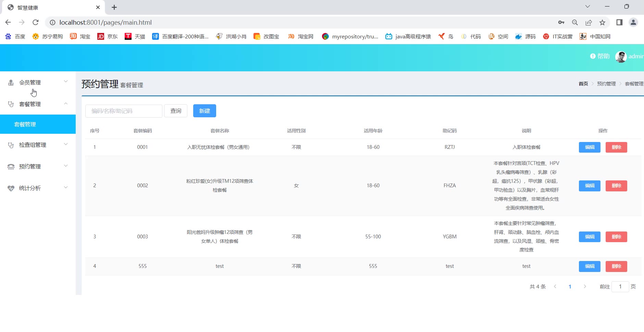The width and height of the screenshot is (644, 332).
Task: Click the blue 新建 button
Action: tap(205, 111)
